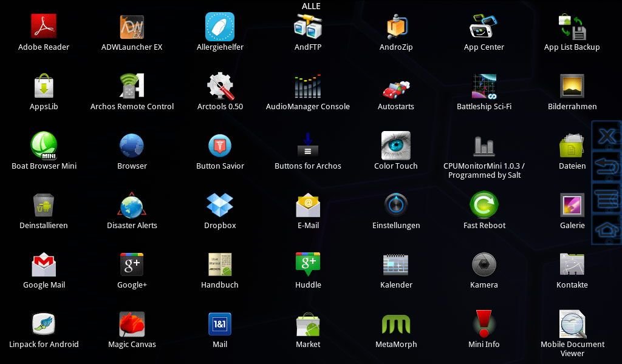This screenshot has width=622, height=364.
Task: Open the E-Mail app
Action: tap(308, 205)
